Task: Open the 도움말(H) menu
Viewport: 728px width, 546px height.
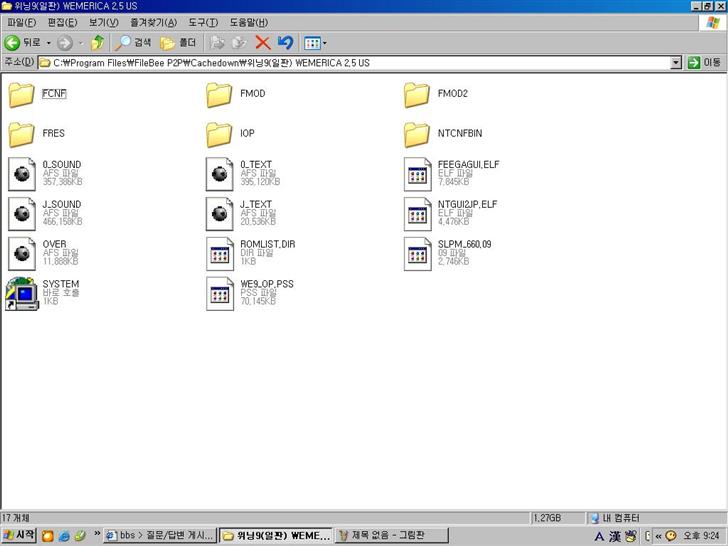Action: [248, 22]
